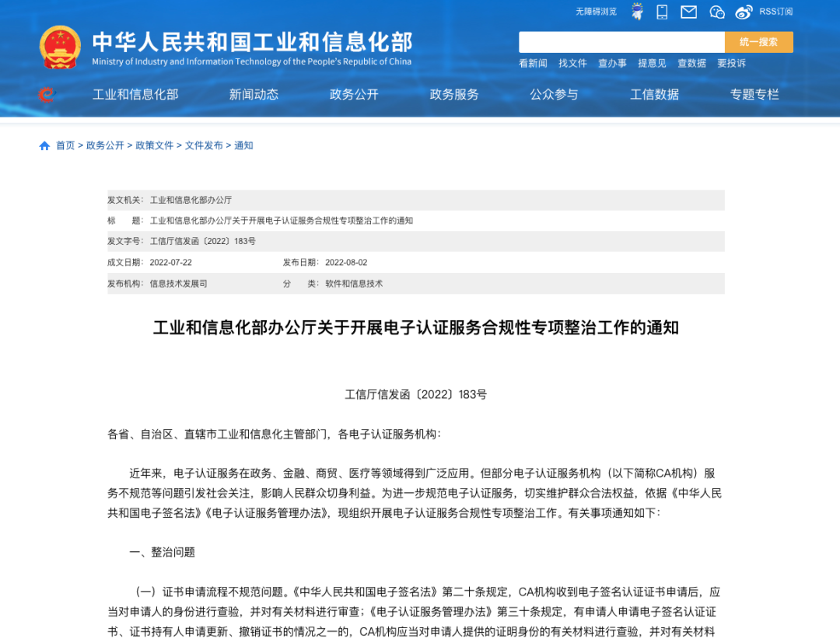The height and width of the screenshot is (639, 840).
Task: Click the red swirl icon in navigation bar
Action: (47, 95)
